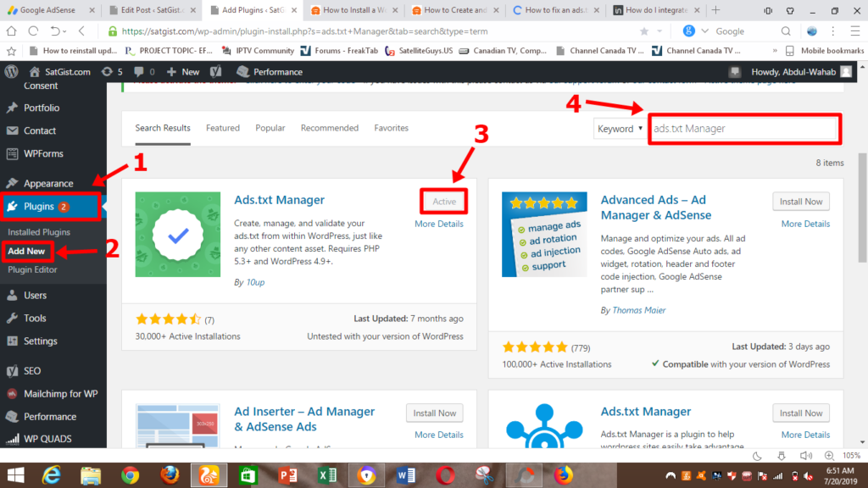
Task: Click the notifications icon beside Howdy
Action: [735, 72]
